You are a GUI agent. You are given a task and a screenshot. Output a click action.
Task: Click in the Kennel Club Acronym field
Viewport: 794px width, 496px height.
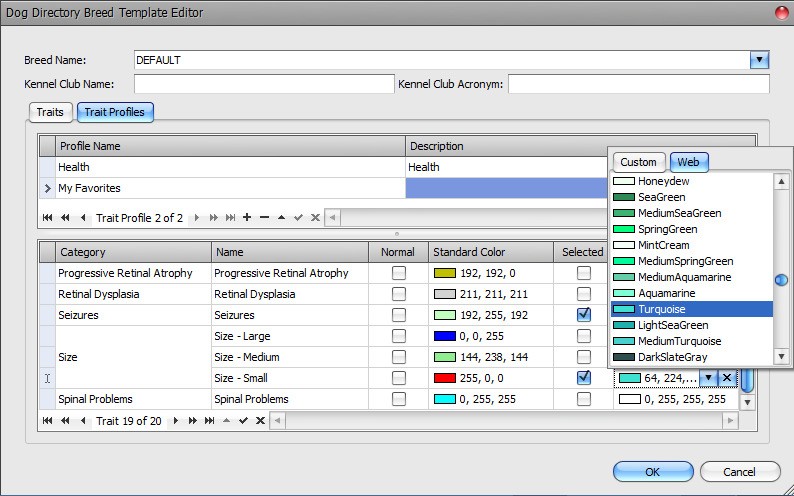tap(639, 84)
